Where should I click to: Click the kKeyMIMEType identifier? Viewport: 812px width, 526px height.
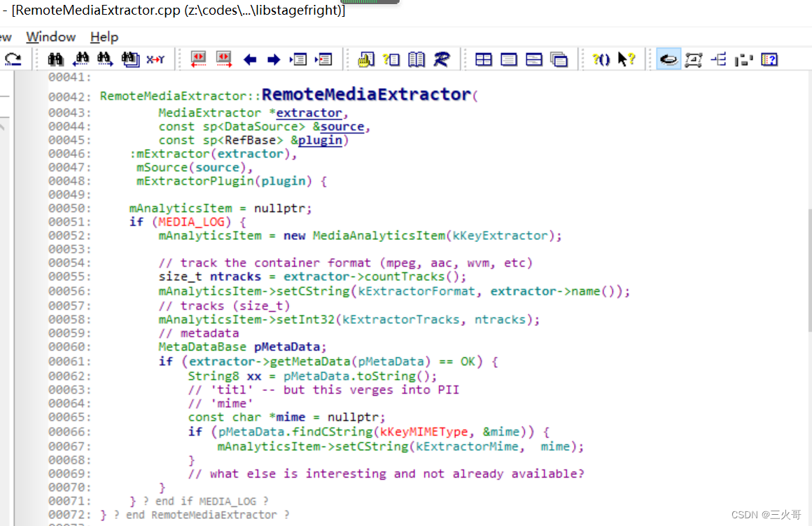click(423, 432)
